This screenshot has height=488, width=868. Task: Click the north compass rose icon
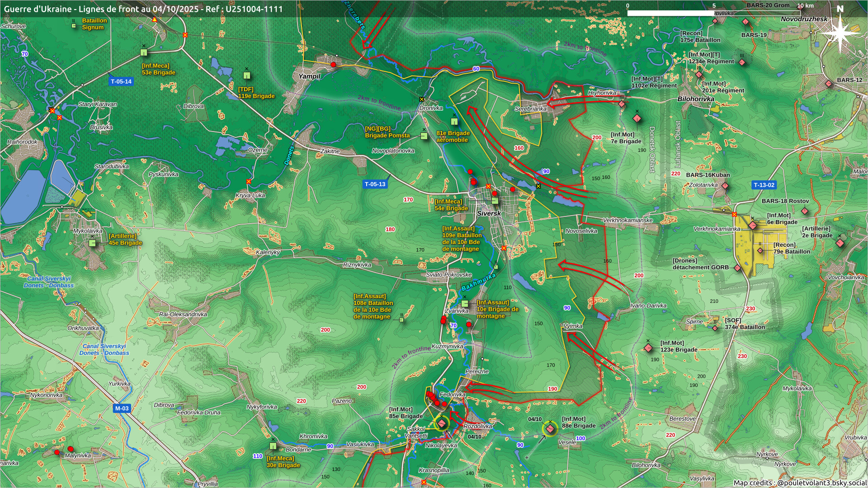point(840,33)
